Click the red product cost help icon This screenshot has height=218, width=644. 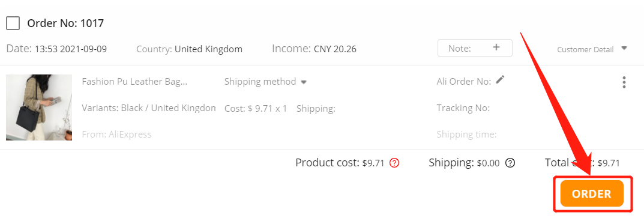(394, 163)
